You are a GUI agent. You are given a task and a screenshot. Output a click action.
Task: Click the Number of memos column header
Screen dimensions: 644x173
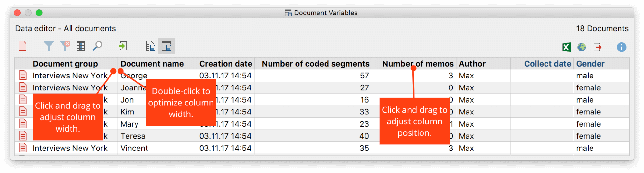414,64
